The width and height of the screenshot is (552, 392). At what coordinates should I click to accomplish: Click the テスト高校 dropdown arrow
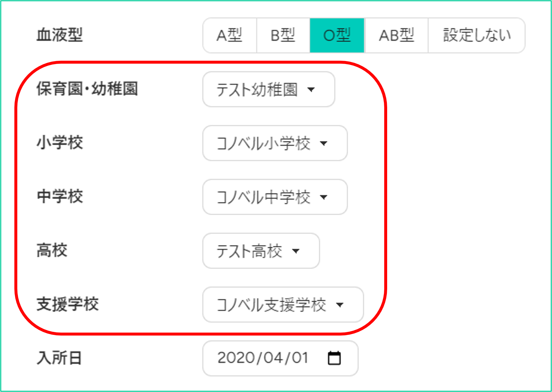[296, 251]
